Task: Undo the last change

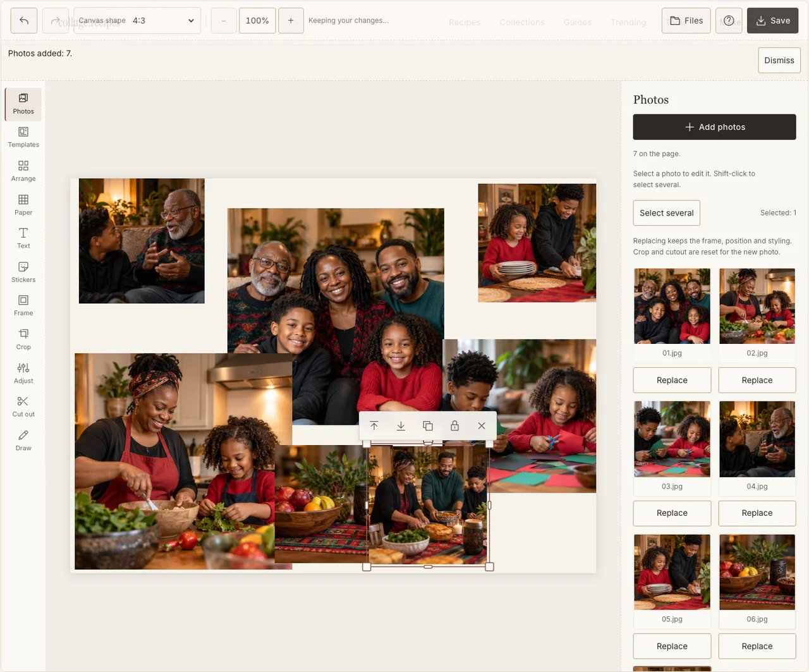Action: point(24,21)
